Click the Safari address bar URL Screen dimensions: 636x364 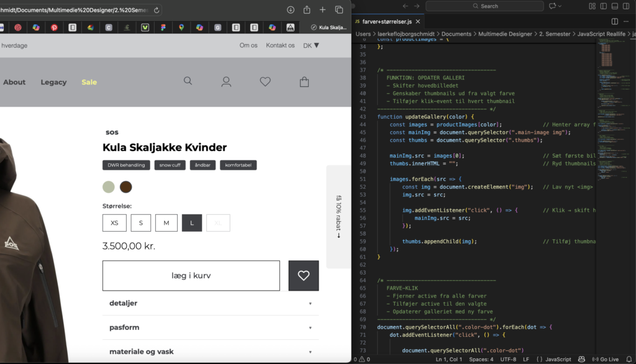point(74,10)
